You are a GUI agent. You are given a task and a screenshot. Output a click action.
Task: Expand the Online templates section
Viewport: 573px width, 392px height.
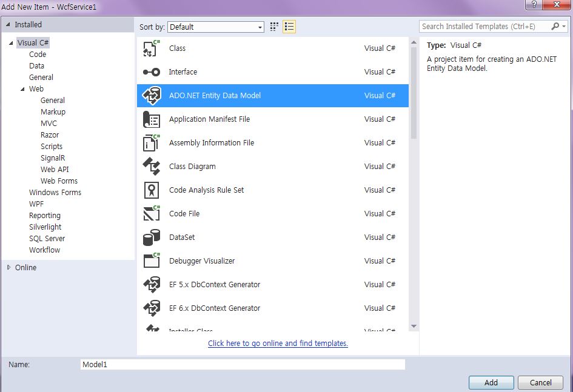8,268
